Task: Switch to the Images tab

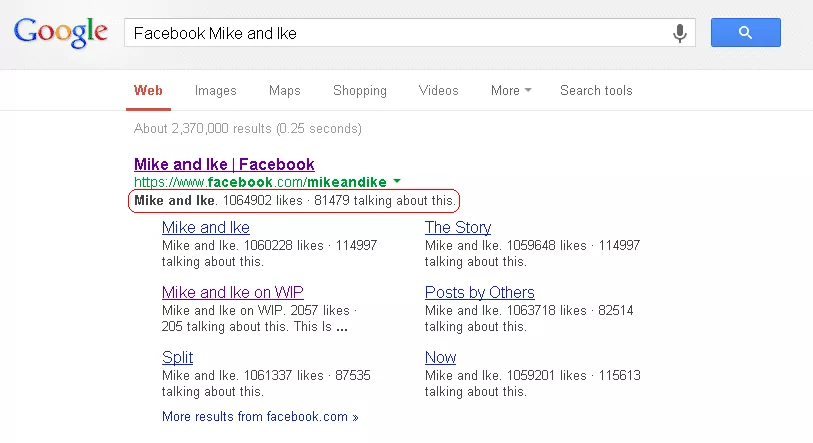Action: (x=216, y=90)
